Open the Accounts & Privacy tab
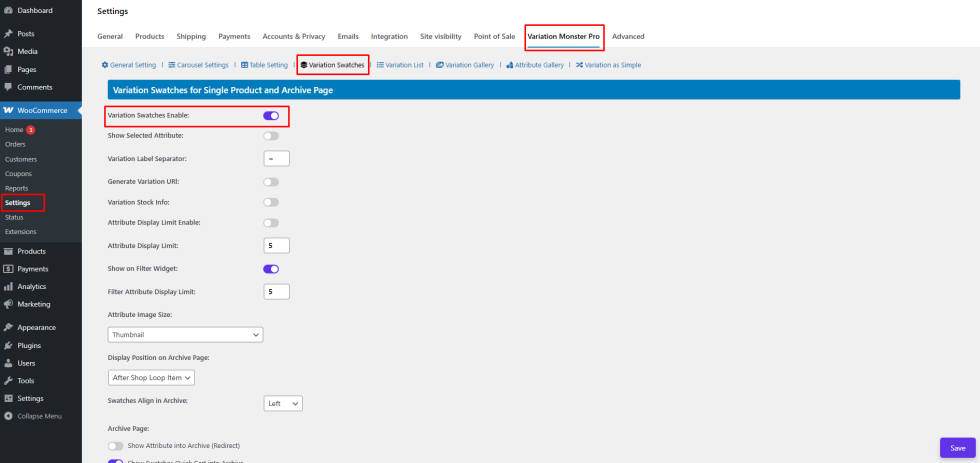Viewport: 980px width, 463px height. (294, 37)
